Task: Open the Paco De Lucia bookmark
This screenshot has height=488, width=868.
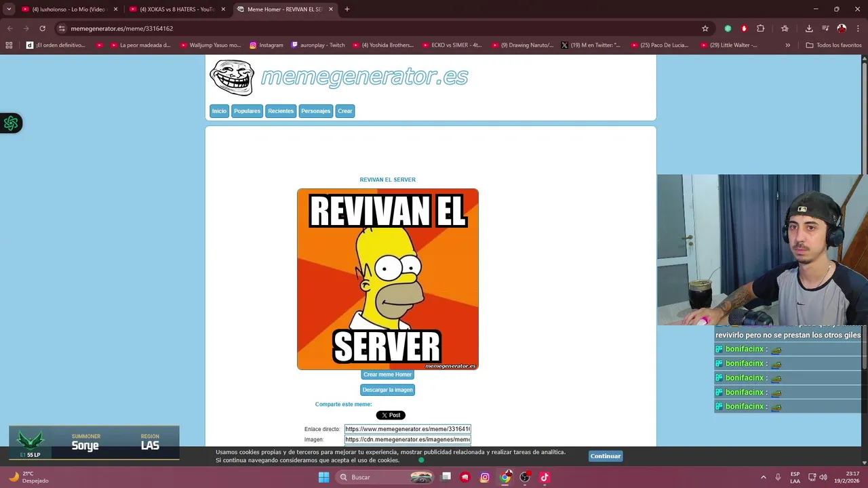Action: click(x=660, y=45)
